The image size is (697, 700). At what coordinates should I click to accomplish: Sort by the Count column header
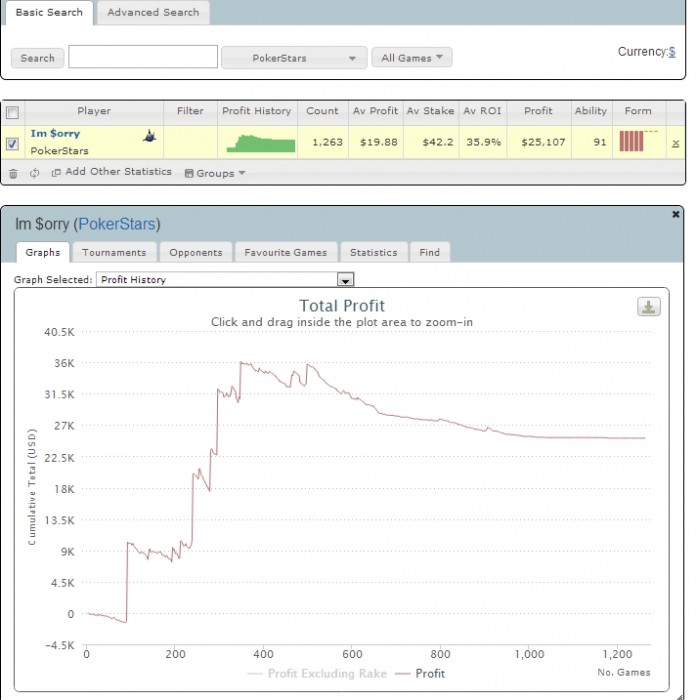(322, 111)
